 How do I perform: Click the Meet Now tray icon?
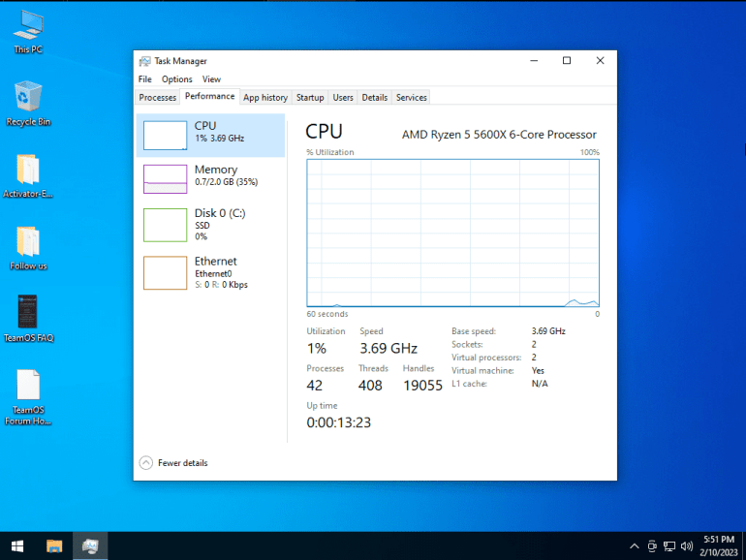pos(652,546)
